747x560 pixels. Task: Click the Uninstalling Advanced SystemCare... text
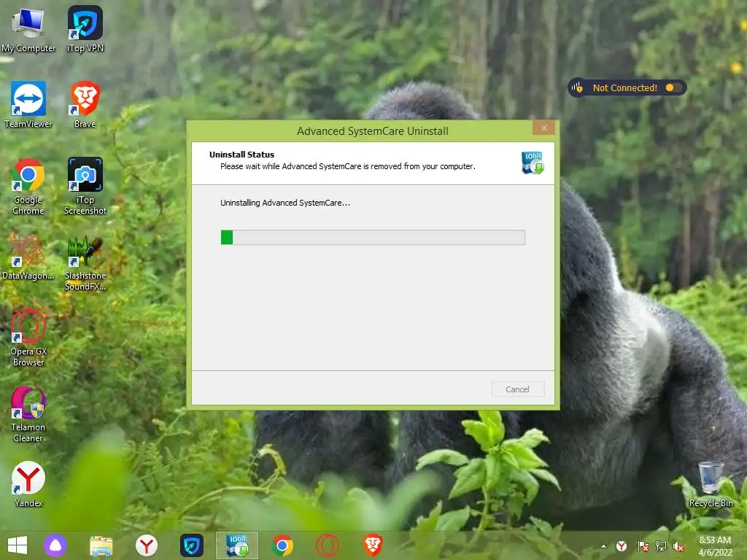click(285, 203)
